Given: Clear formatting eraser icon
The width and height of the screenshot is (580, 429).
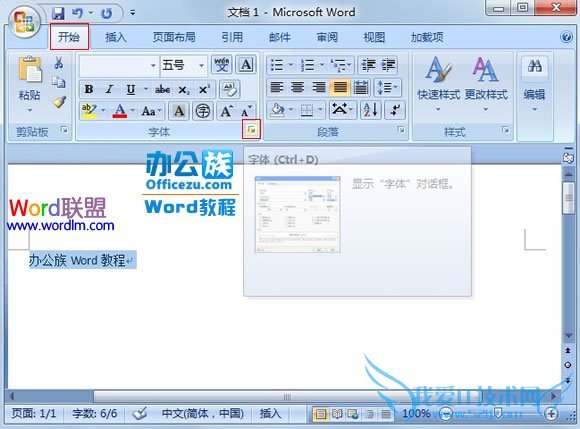Looking at the screenshot, I should point(230,89).
